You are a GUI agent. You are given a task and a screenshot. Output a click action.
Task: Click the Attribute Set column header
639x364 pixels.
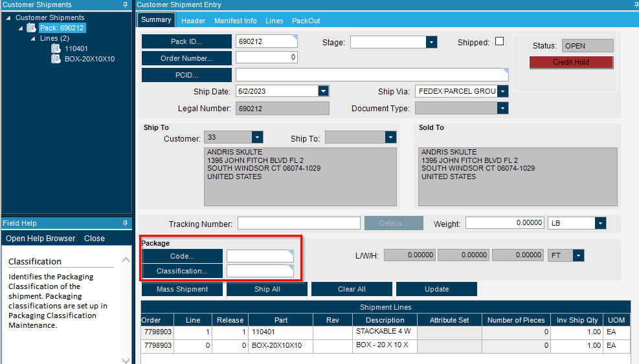click(449, 320)
